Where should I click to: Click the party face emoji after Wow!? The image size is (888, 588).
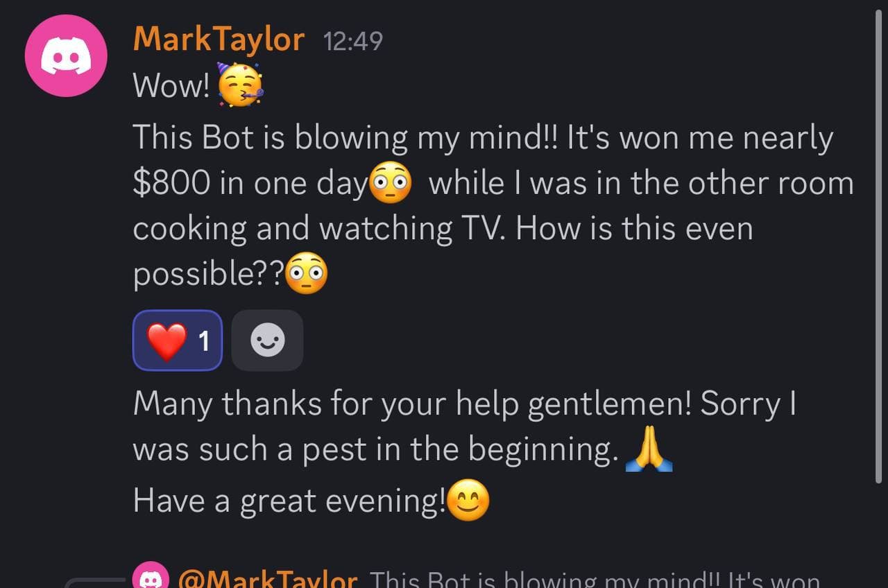coord(240,85)
